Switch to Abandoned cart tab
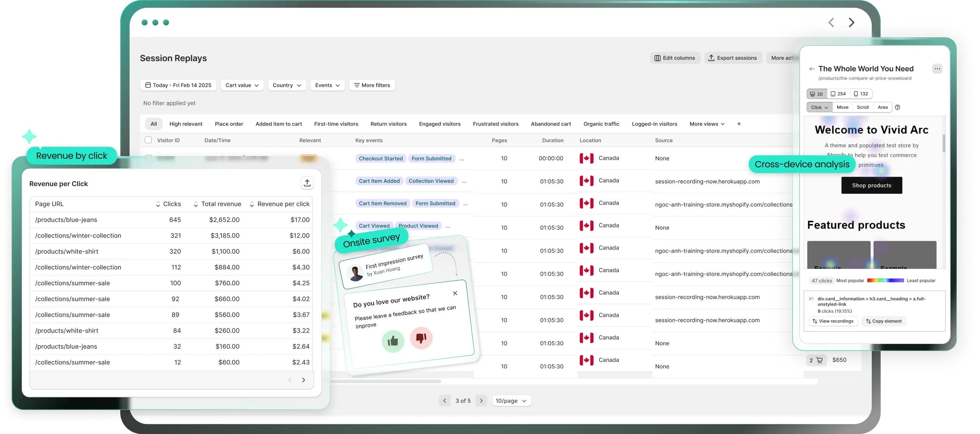 (x=551, y=124)
